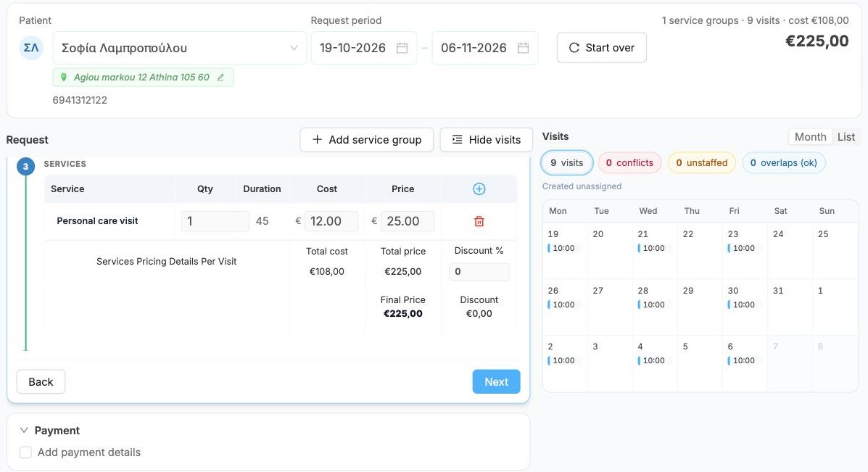Click the start date field 19-10-2026
Image resolution: width=868 pixels, height=472 pixels.
(364, 48)
